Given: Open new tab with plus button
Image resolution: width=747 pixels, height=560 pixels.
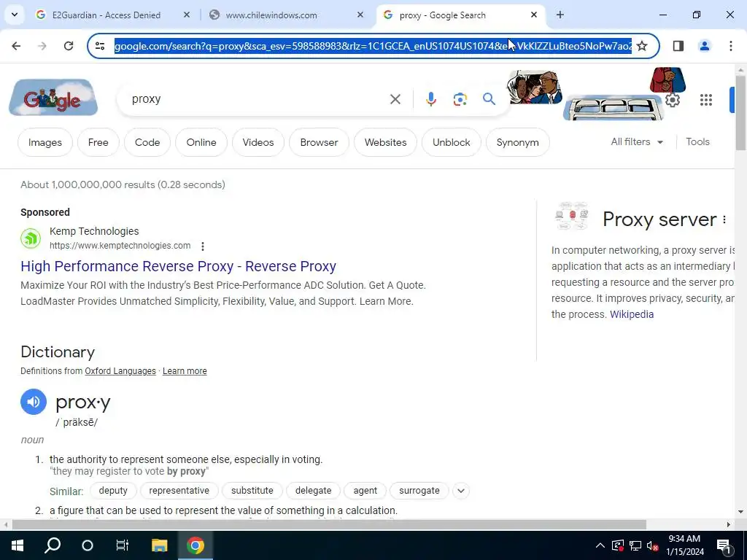Looking at the screenshot, I should (x=560, y=15).
